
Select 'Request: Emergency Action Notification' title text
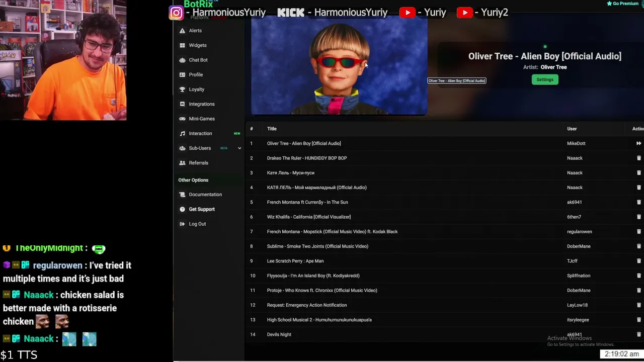(x=307, y=305)
